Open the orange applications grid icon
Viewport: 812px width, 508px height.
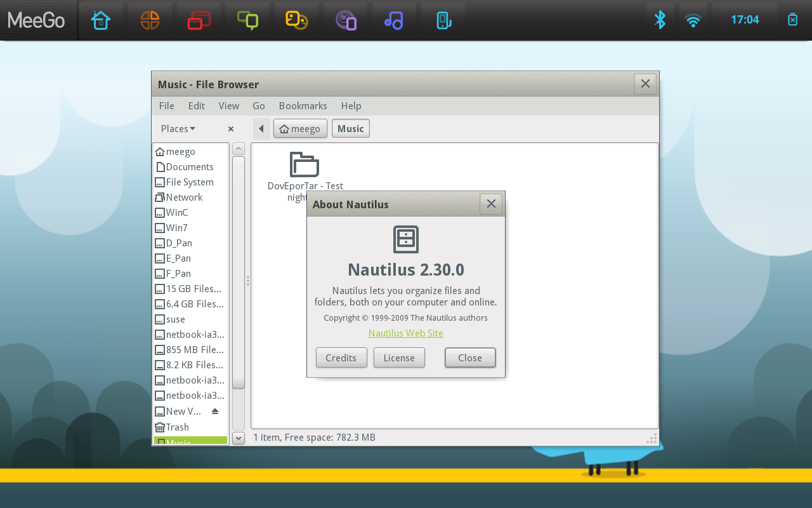click(150, 20)
